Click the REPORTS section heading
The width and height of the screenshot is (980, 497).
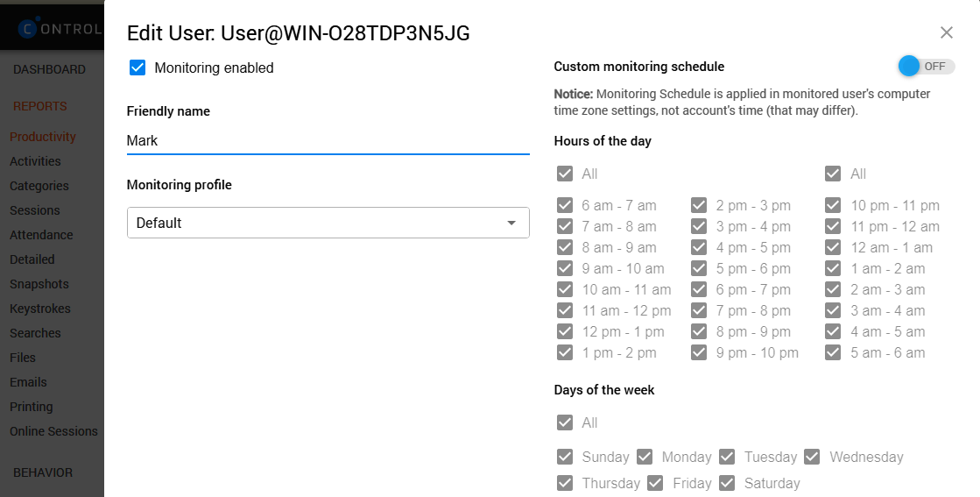[x=40, y=106]
